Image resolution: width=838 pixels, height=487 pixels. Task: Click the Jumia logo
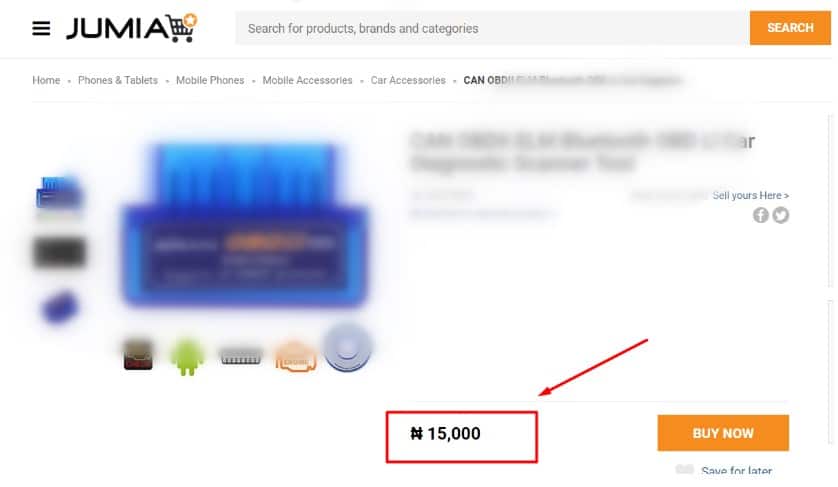click(131, 28)
